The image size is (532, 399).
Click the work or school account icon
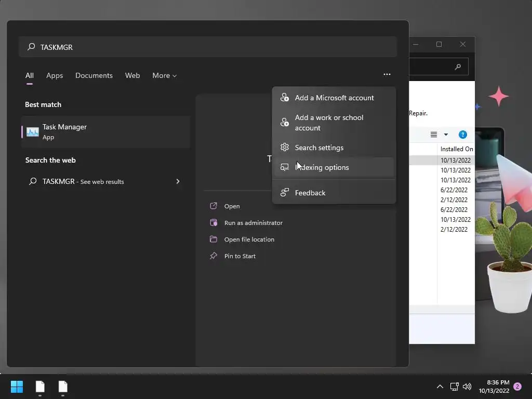coord(284,123)
